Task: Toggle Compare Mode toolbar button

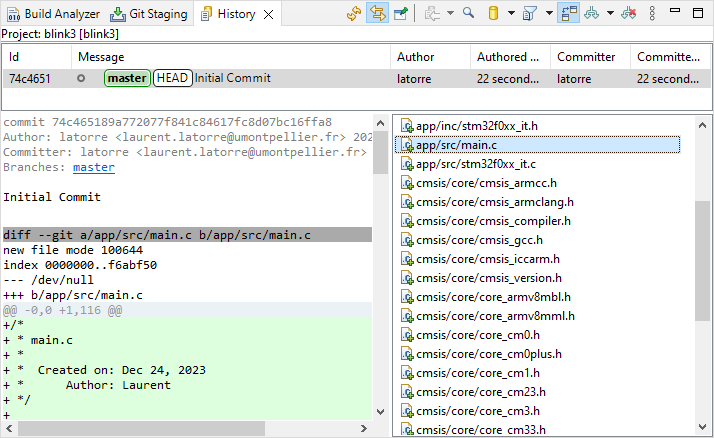Action: (569, 14)
